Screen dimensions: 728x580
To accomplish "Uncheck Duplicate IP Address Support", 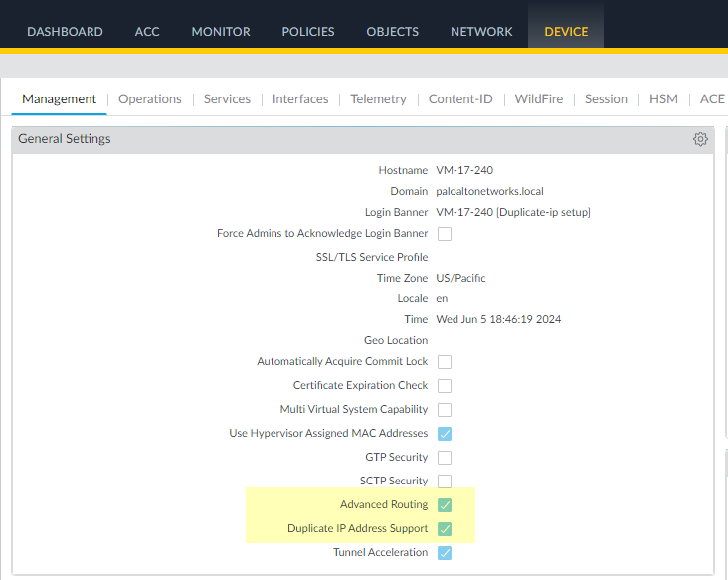I will [445, 529].
